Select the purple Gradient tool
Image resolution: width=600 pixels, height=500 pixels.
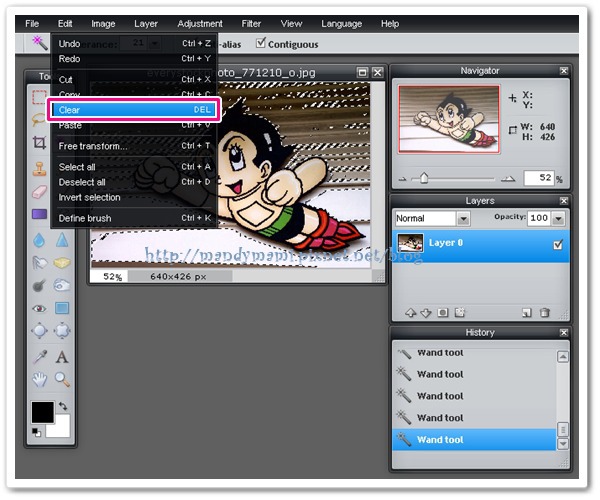pyautogui.click(x=39, y=214)
